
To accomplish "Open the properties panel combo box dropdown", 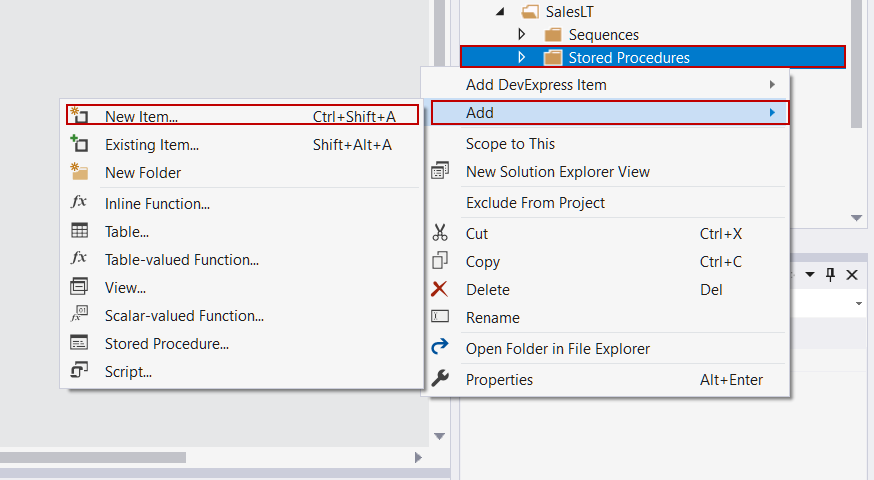I will (858, 303).
